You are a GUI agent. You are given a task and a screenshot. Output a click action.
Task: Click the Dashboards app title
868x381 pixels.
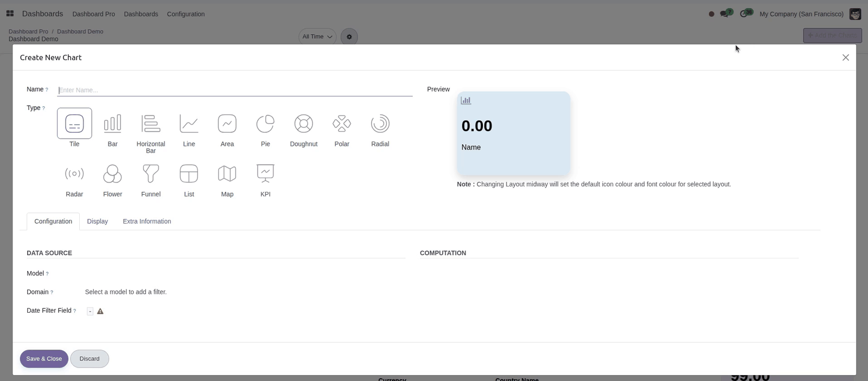pyautogui.click(x=42, y=14)
